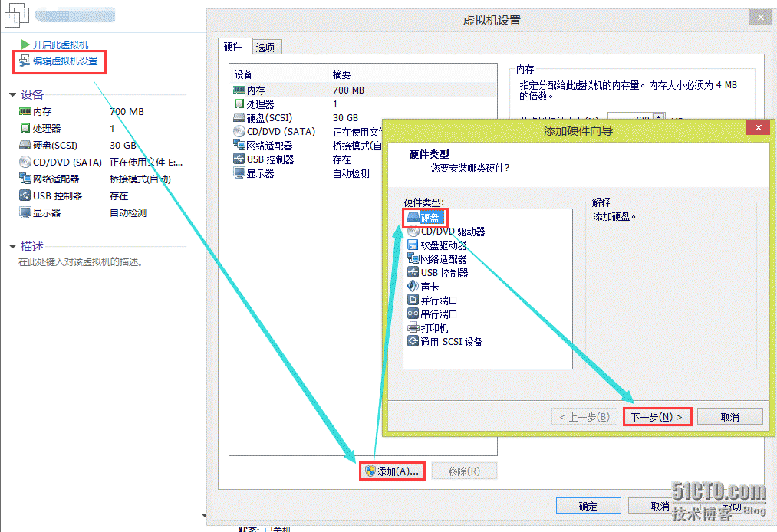Image resolution: width=777 pixels, height=532 pixels.
Task: Choose the 串行端口 icon in wizard
Action: coord(413,314)
